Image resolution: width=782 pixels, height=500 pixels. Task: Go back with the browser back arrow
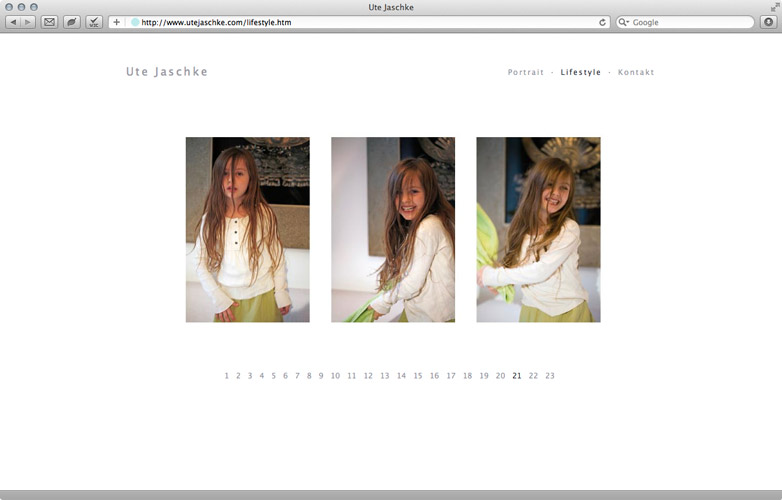13,22
